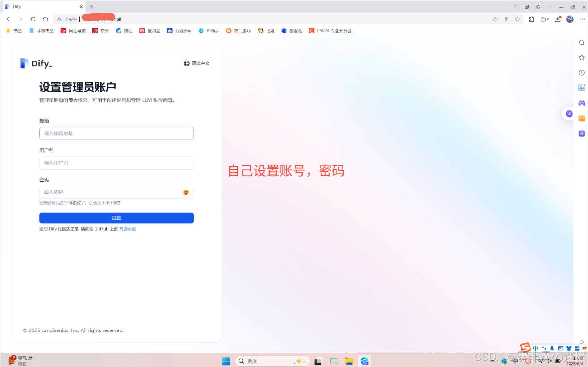Image resolution: width=588 pixels, height=367 pixels.
Task: Open the browser icon in taskbar
Action: (x=364, y=361)
